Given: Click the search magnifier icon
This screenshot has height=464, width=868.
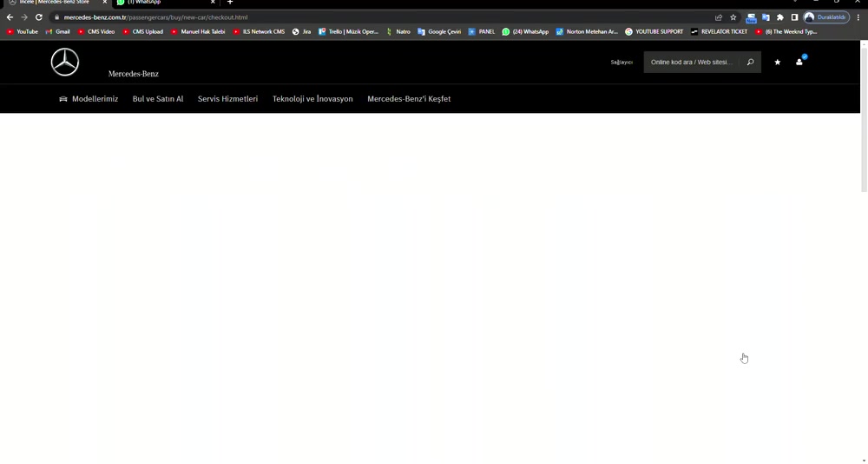Looking at the screenshot, I should (x=750, y=62).
